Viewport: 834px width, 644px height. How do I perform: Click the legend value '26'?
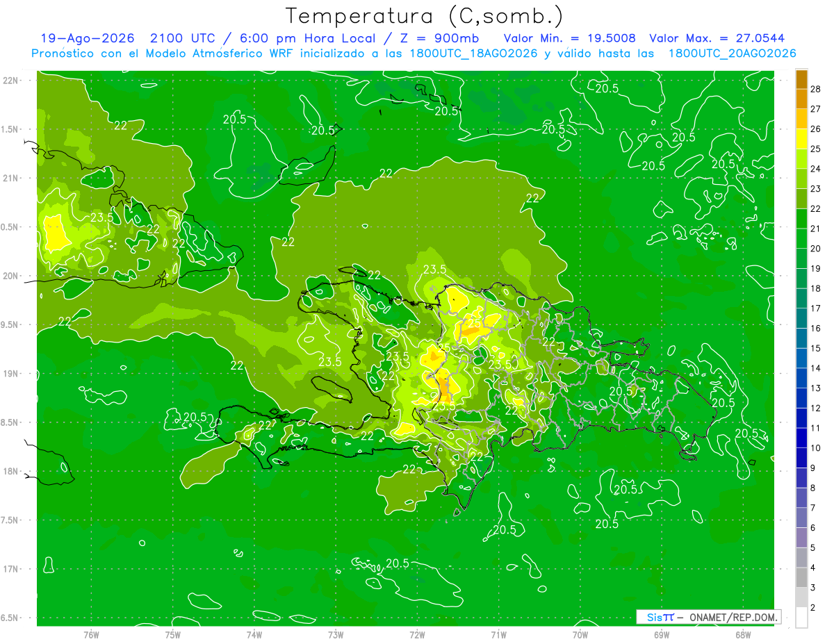tap(816, 129)
